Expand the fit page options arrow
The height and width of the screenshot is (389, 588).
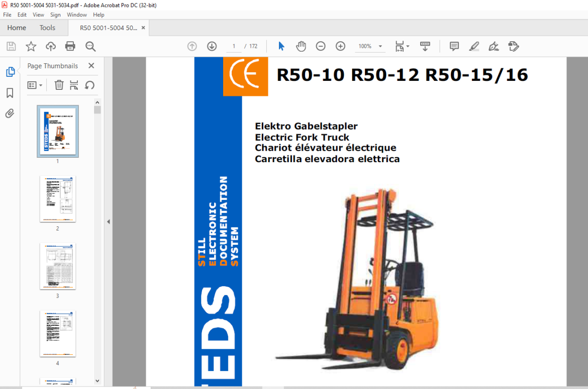408,46
